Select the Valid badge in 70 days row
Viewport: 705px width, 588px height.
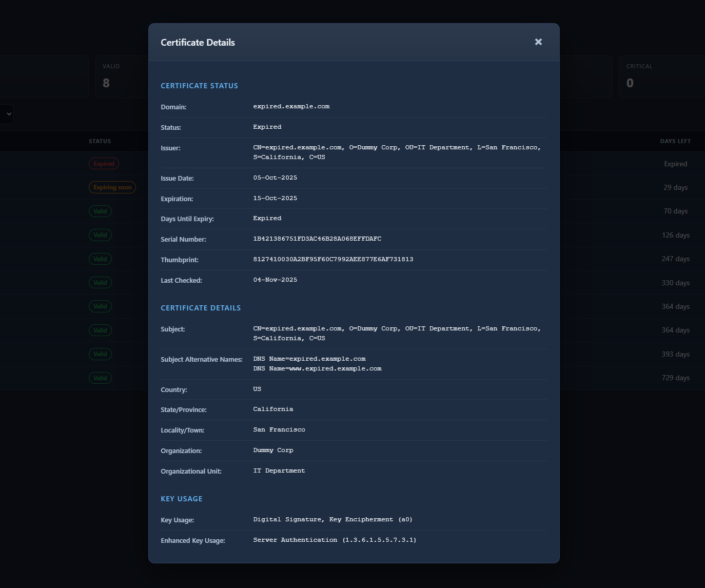coord(100,211)
